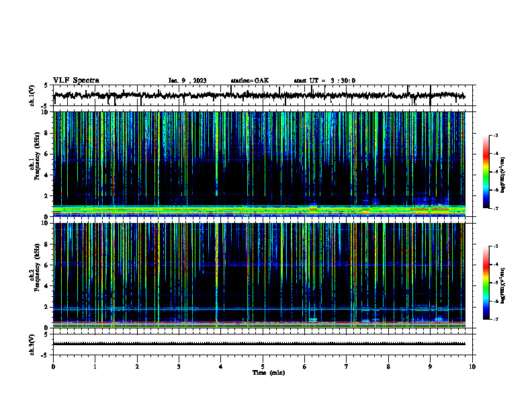Click the Jan. 9, 2023 date label
The width and height of the screenshot is (532, 411).
click(187, 81)
